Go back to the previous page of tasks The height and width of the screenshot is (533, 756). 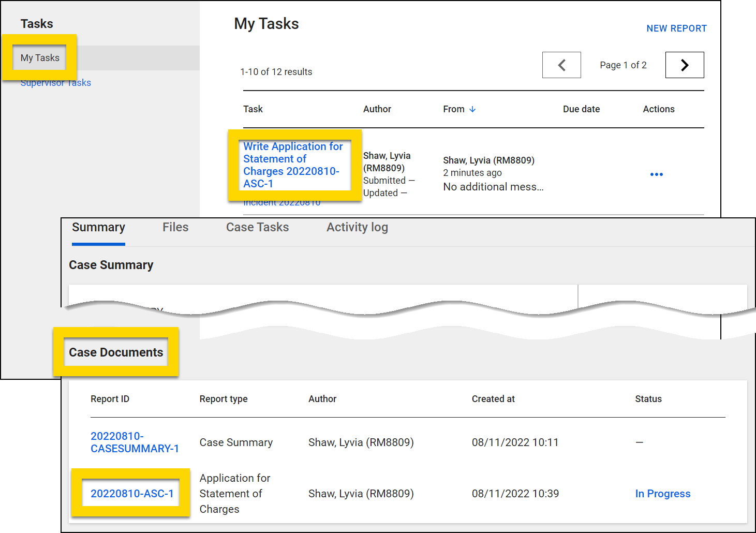[x=561, y=65]
